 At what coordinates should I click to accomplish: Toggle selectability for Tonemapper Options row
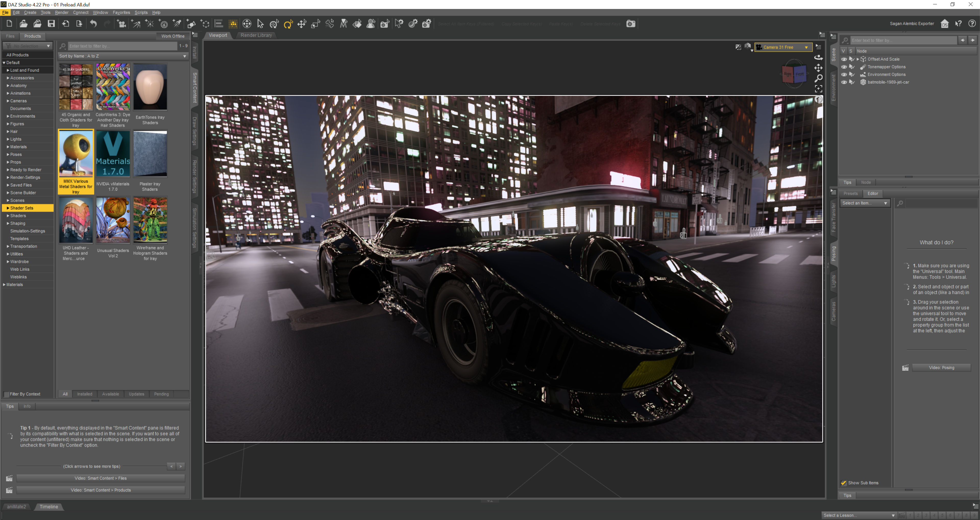coord(852,67)
